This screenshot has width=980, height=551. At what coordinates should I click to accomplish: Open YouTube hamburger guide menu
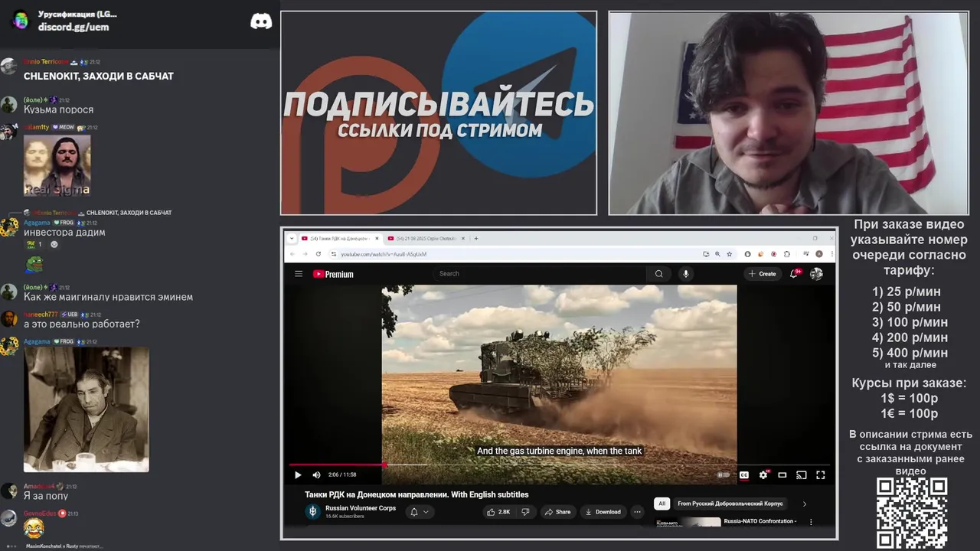click(x=299, y=274)
